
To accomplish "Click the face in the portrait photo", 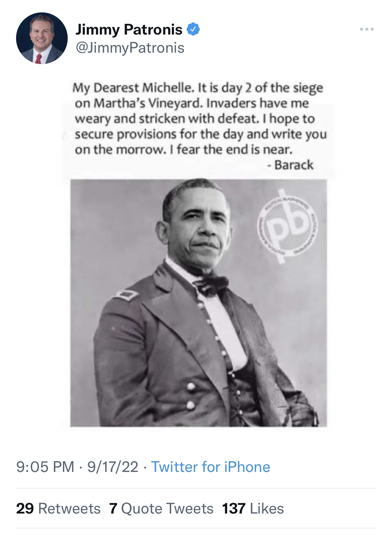I will pos(201,228).
